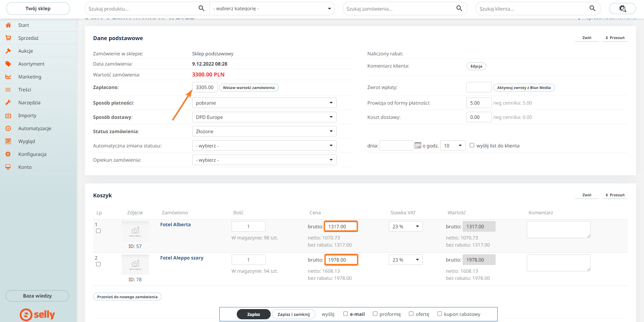Open the Sposób płatności dropdown
This screenshot has height=322, width=644.
[264, 103]
